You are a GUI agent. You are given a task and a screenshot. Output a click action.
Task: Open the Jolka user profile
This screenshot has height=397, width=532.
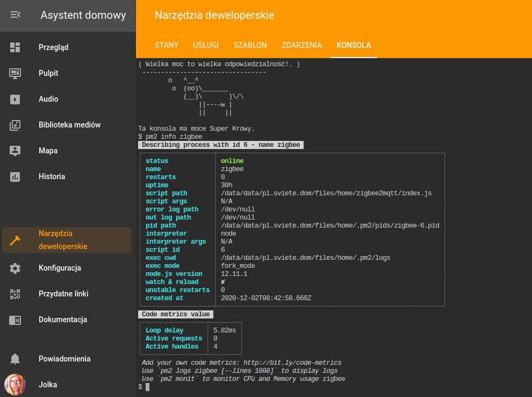[67, 385]
